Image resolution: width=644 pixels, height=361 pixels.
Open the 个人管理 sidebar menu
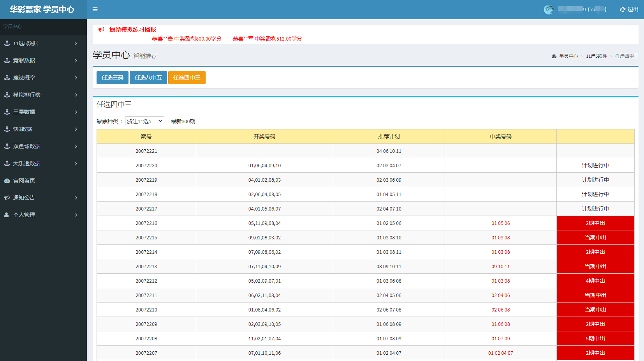[x=43, y=215]
